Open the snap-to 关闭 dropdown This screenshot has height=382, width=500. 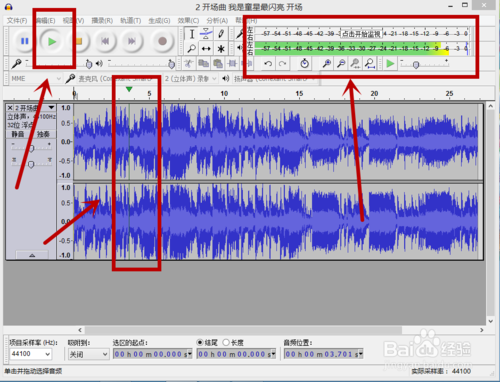coord(88,354)
